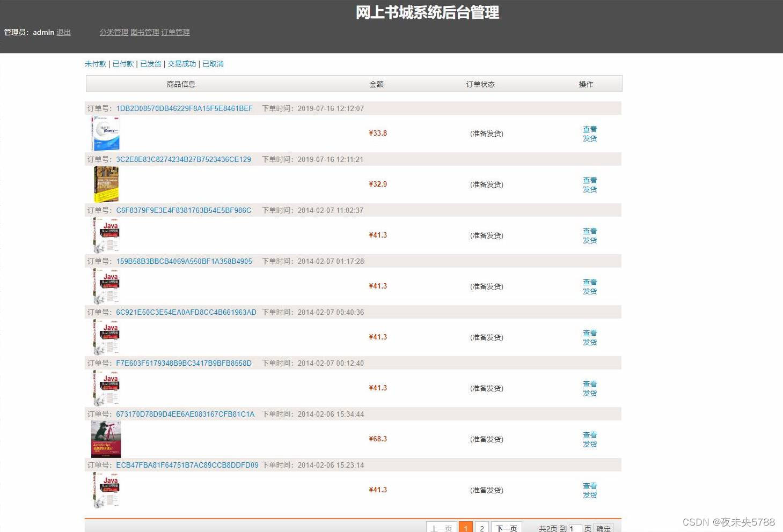Viewport: 783px width, 532px height.
Task: Open the 分类管理 menu
Action: [114, 32]
